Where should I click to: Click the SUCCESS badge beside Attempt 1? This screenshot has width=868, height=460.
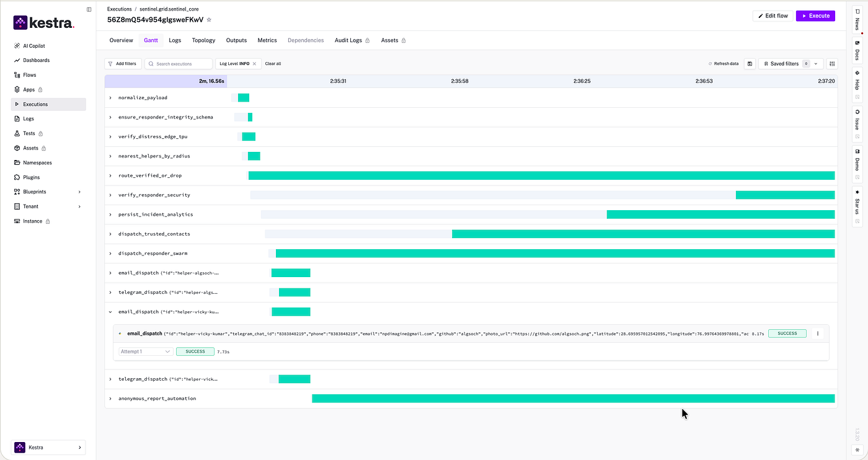pos(195,352)
